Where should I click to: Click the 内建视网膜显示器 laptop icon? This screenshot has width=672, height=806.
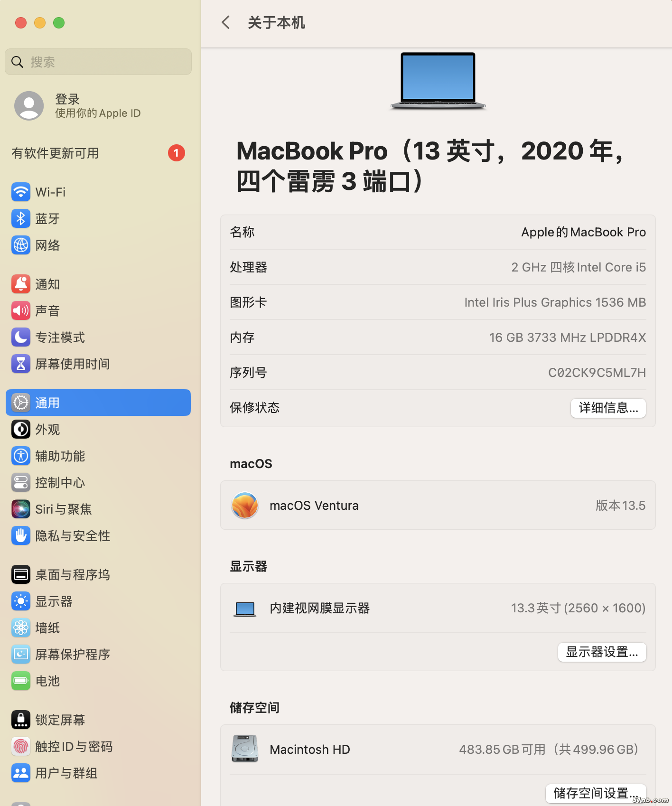click(245, 609)
